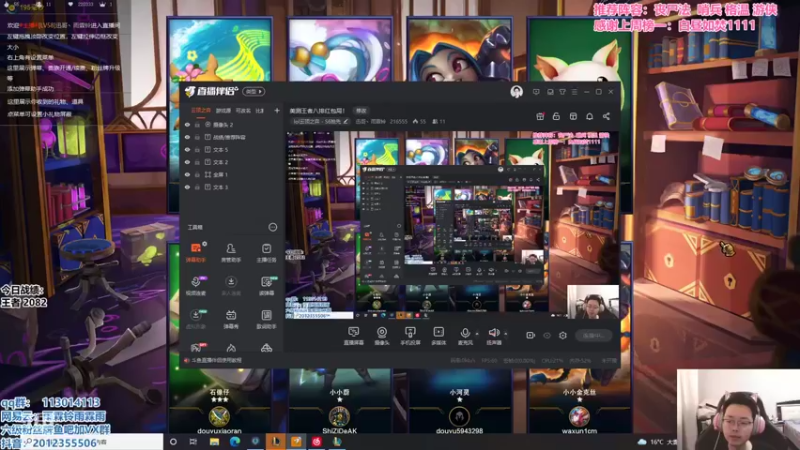Click the live status button at bottom right
The width and height of the screenshot is (800, 450).
(593, 335)
